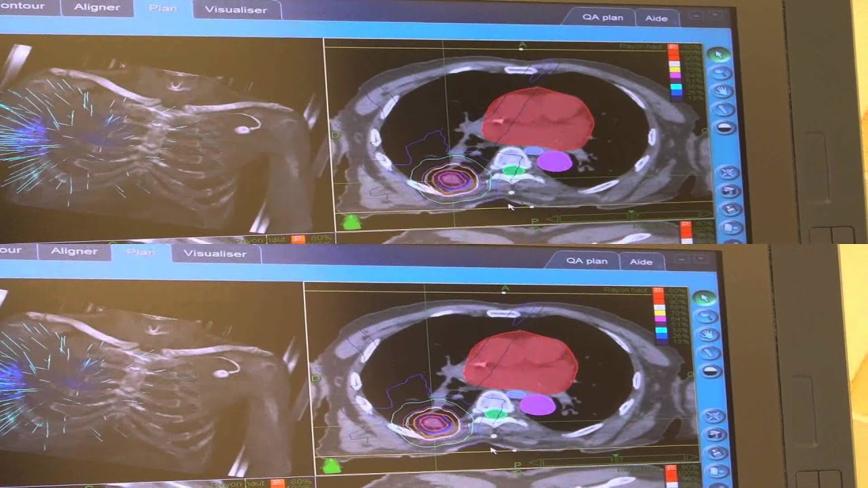Choose the ruler measure tool in lower frame
Image resolution: width=868 pixels, height=488 pixels.
[x=709, y=352]
